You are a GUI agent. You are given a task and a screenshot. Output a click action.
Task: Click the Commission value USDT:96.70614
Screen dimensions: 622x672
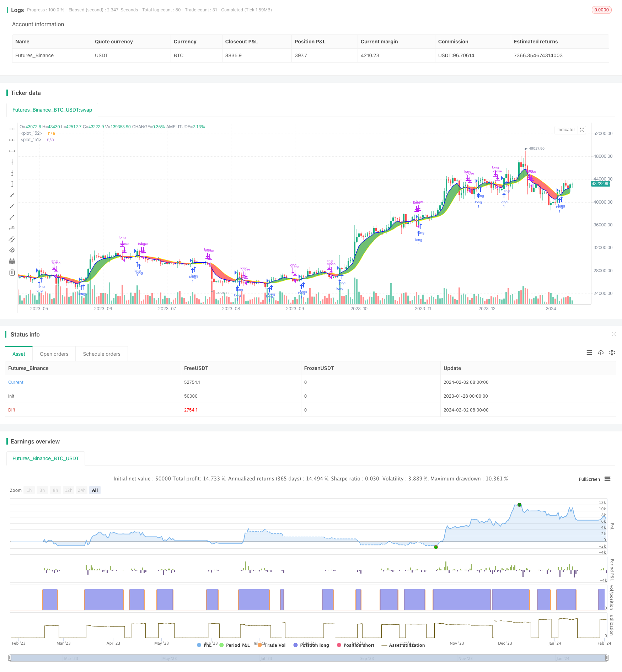[x=456, y=55]
